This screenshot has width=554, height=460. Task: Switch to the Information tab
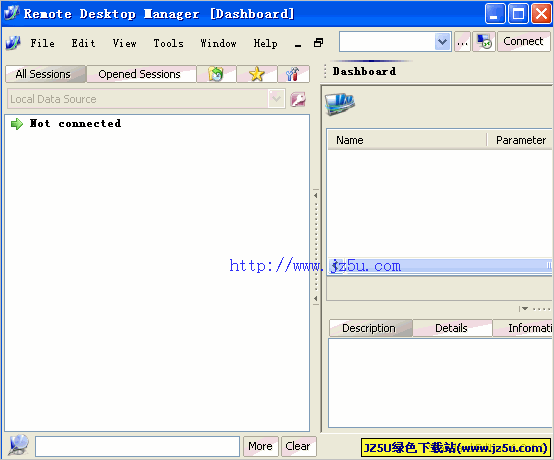(x=523, y=328)
